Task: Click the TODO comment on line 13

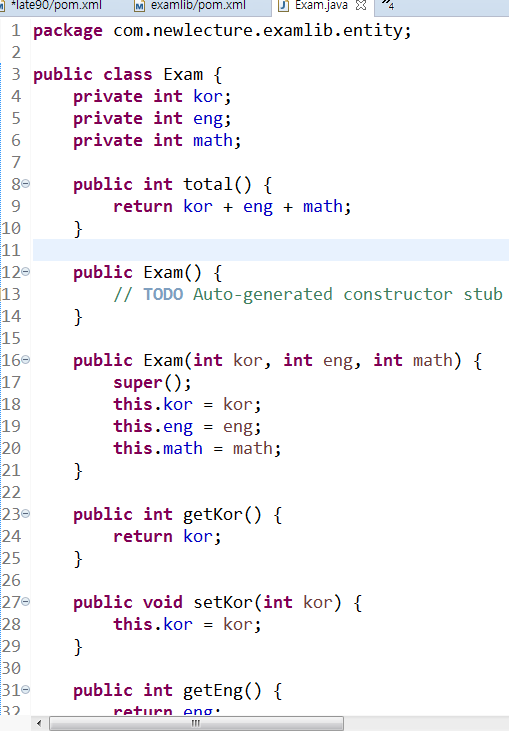Action: [x=308, y=294]
